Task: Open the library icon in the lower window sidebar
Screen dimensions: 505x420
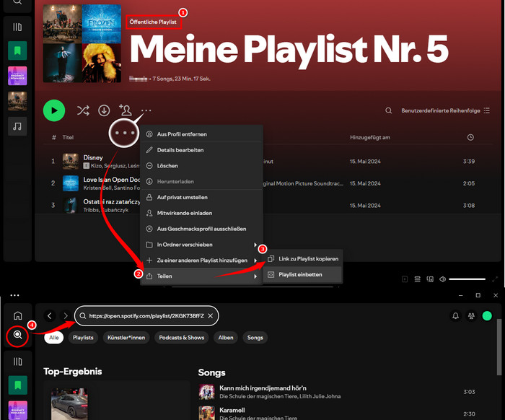Action: click(x=18, y=362)
